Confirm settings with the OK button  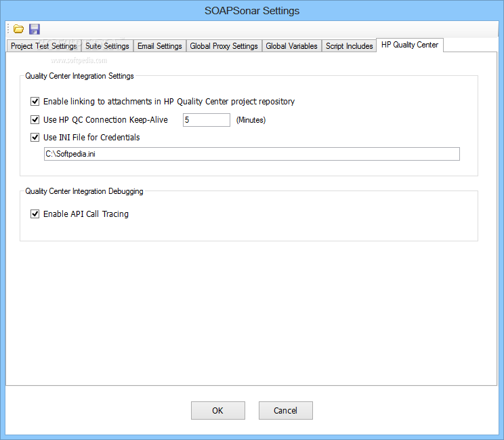(218, 410)
